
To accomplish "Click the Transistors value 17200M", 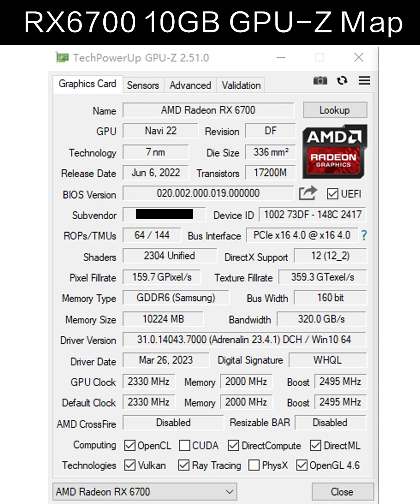I will point(270,173).
